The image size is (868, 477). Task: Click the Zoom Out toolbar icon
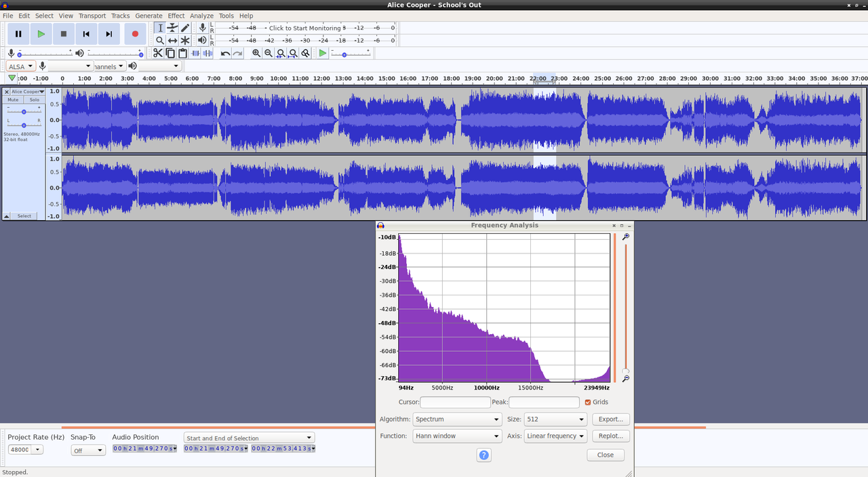point(269,53)
